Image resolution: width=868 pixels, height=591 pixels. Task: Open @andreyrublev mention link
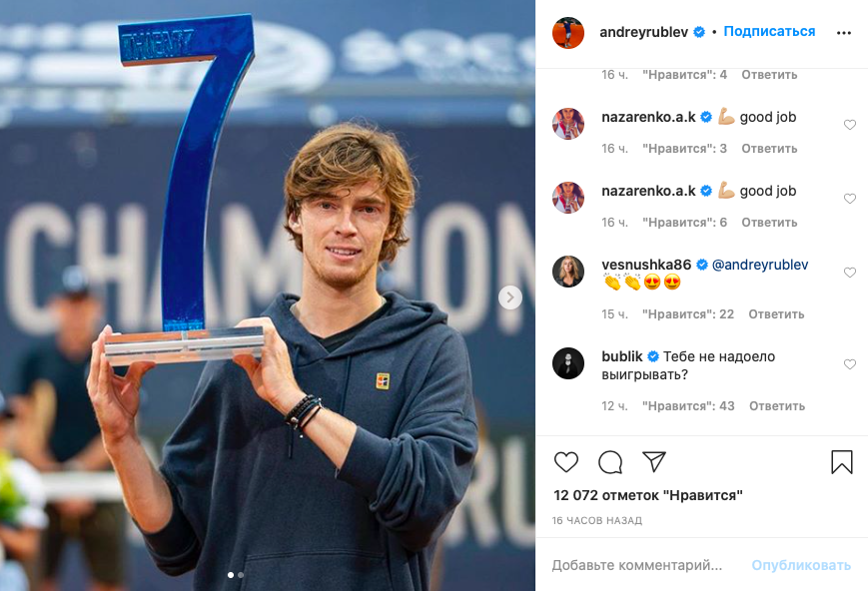760,265
